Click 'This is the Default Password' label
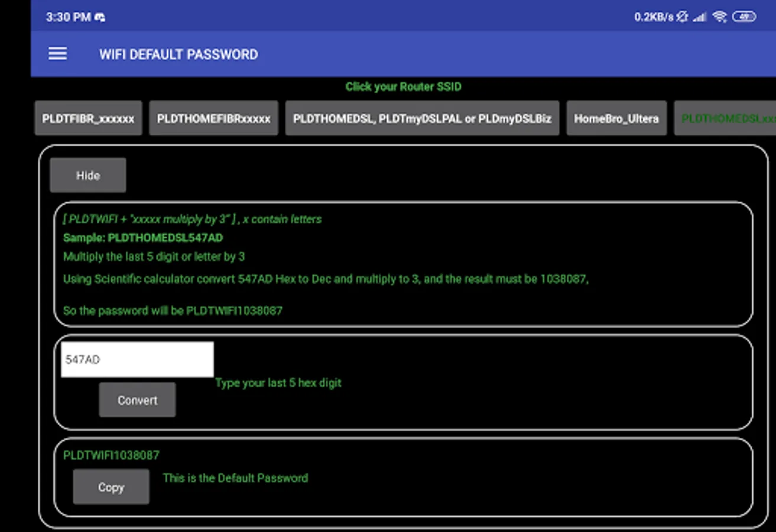The width and height of the screenshot is (776, 532). pos(235,478)
